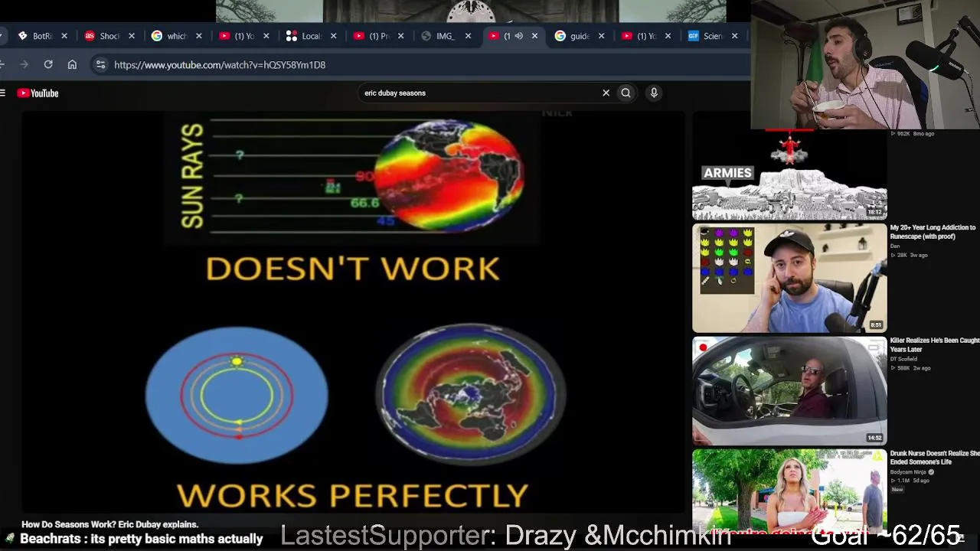This screenshot has width=980, height=551.
Task: Visit the Bodycam Ninja channel link
Action: pos(909,472)
